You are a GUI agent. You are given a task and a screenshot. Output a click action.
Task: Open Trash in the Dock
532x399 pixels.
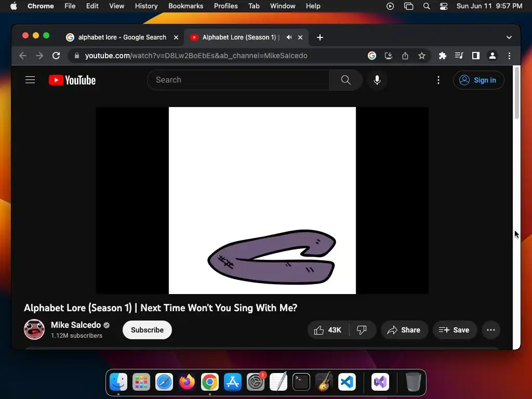click(413, 382)
